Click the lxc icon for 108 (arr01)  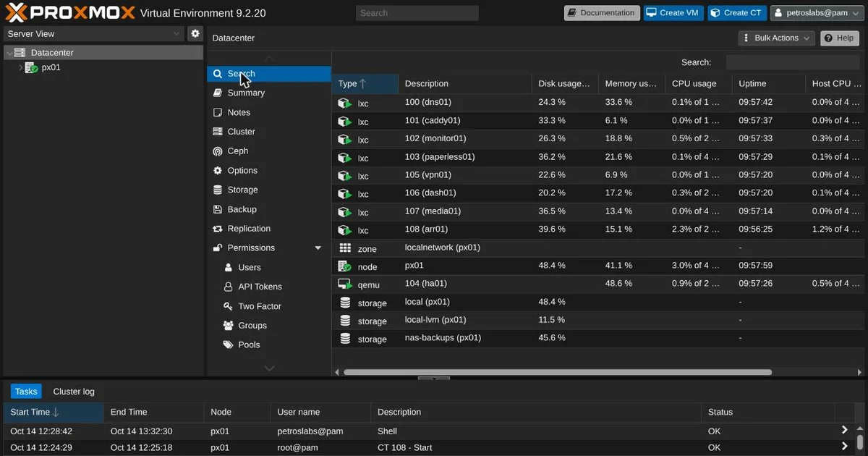click(x=344, y=229)
